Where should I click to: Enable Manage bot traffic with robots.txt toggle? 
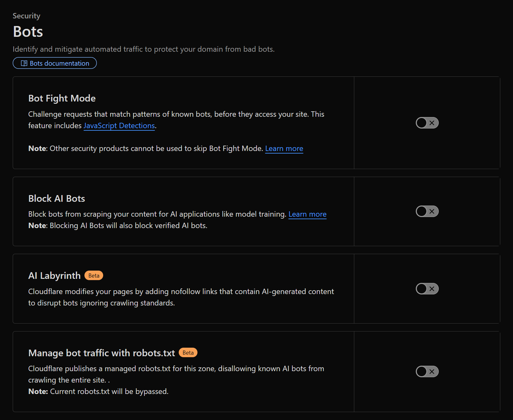(x=427, y=371)
